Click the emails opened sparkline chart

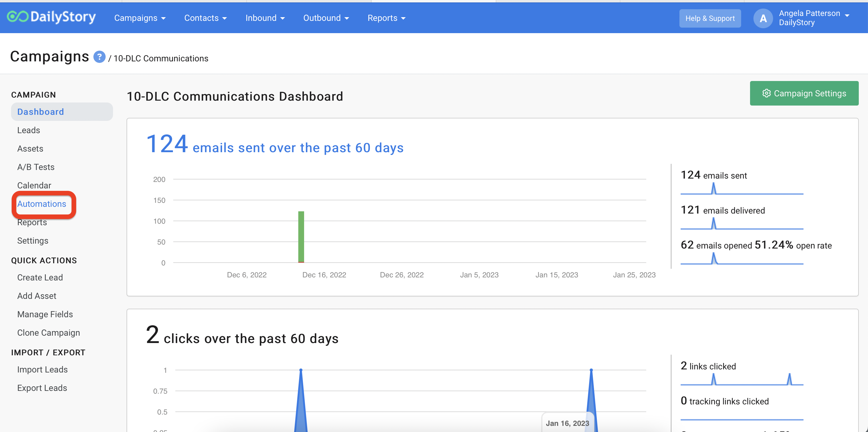(742, 259)
